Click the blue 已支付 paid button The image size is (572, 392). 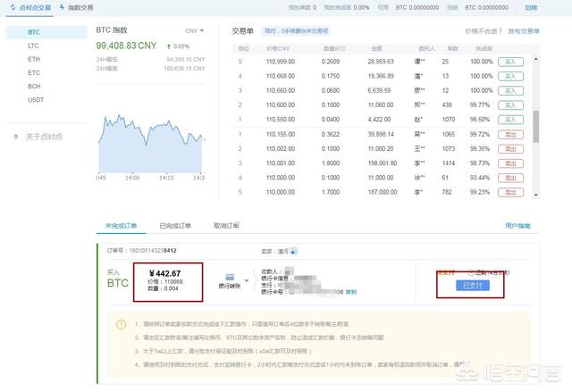(471, 285)
